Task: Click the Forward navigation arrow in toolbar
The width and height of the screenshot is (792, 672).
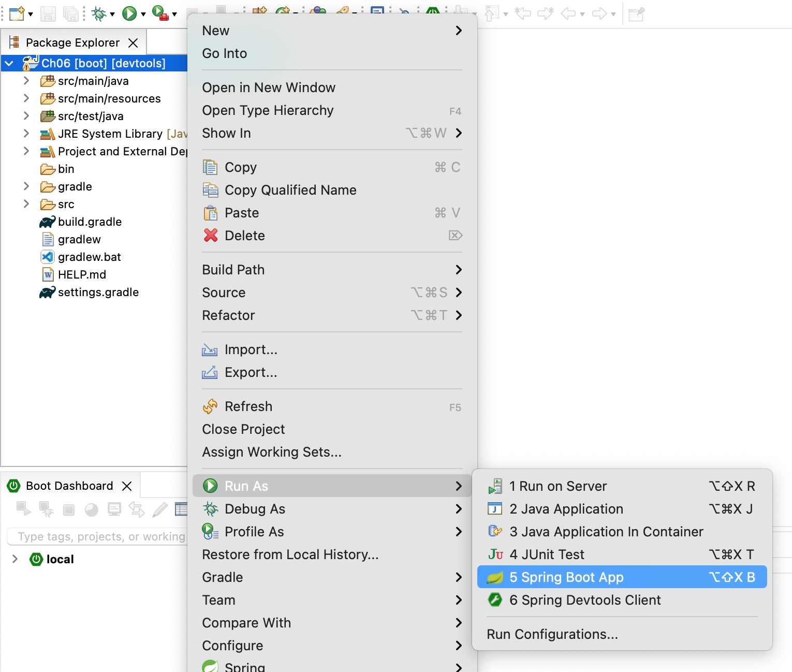Action: point(599,14)
